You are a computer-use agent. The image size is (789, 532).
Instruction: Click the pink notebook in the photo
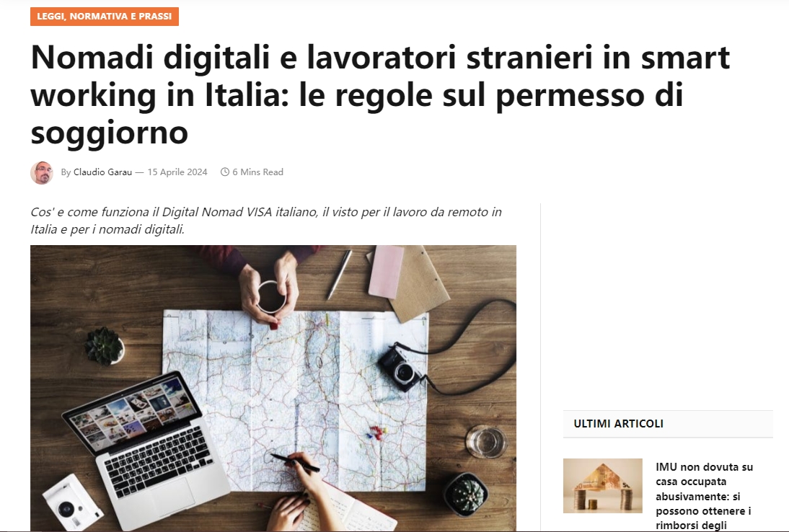click(x=386, y=272)
